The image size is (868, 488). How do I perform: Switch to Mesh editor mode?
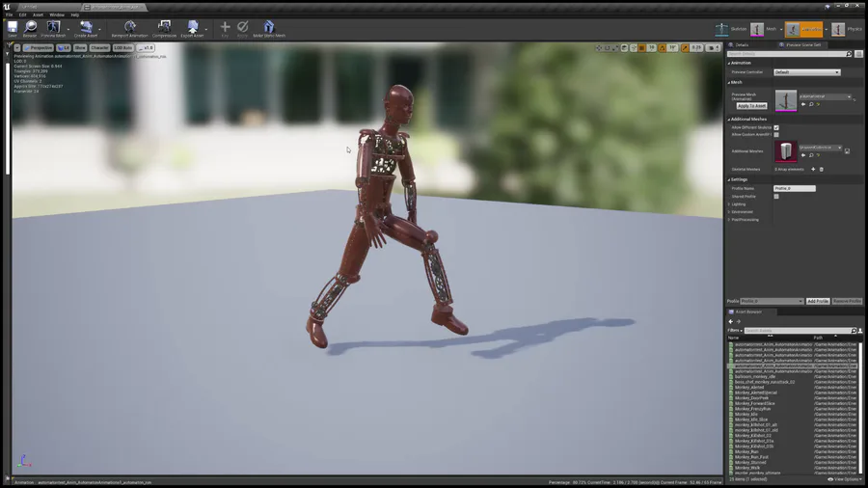[x=766, y=29]
